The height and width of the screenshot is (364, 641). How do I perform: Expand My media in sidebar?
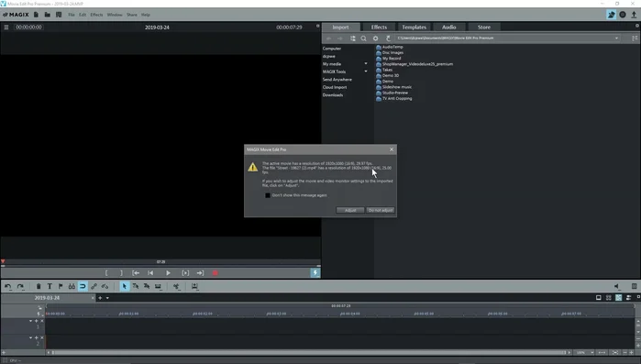click(366, 64)
